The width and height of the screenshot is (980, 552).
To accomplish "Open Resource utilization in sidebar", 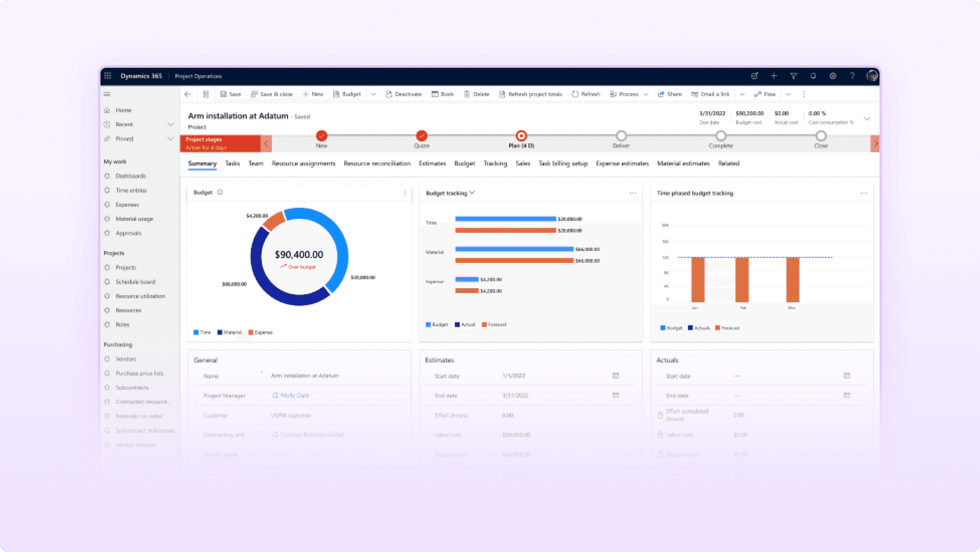I will 140,296.
